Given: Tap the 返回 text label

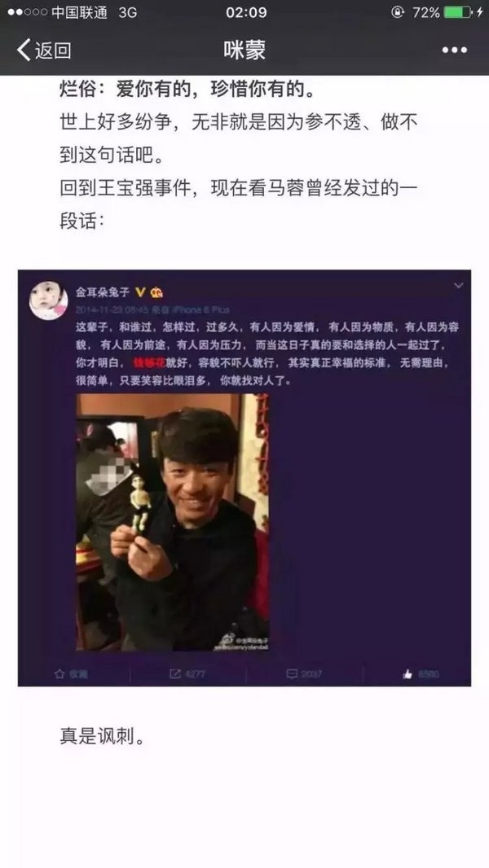Looking at the screenshot, I should (x=53, y=50).
